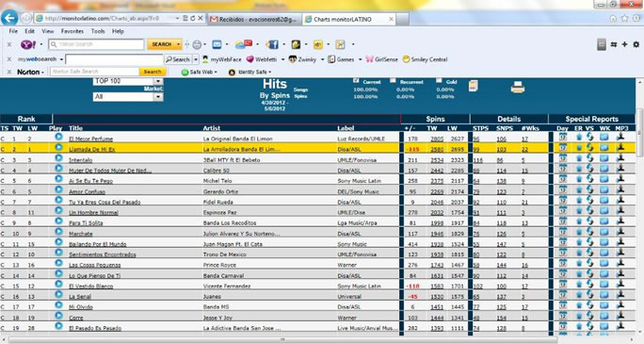Expand the Safe Web dropdown
Screen dimensions: 644x344
click(x=216, y=72)
